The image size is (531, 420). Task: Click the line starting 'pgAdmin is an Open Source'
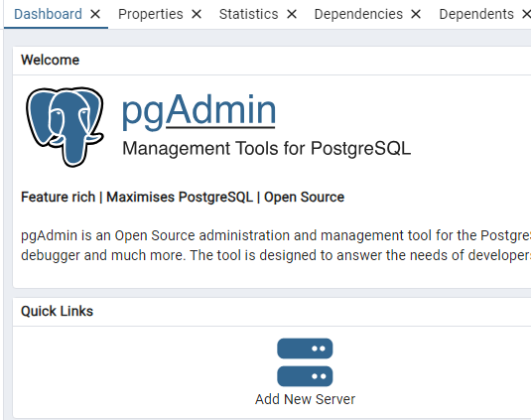[x=276, y=235]
